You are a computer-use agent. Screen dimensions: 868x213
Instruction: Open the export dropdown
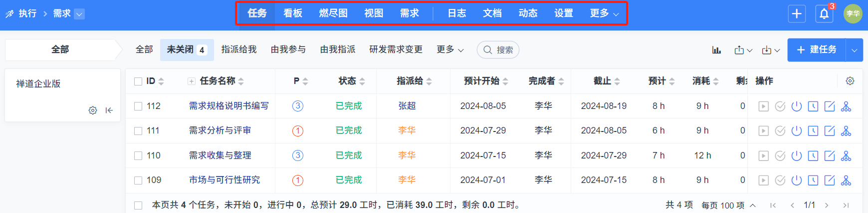[x=743, y=50]
